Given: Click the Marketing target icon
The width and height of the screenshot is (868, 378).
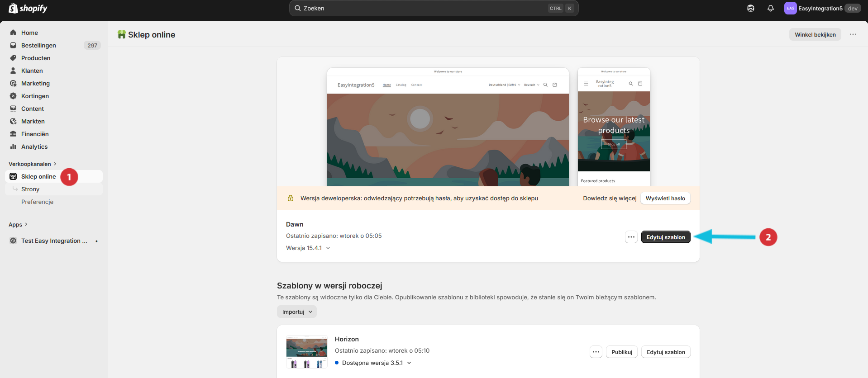Looking at the screenshot, I should click(x=13, y=83).
